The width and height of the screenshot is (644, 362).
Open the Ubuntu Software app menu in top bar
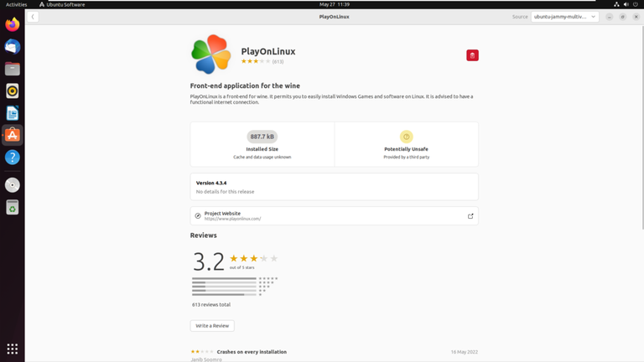[62, 4]
